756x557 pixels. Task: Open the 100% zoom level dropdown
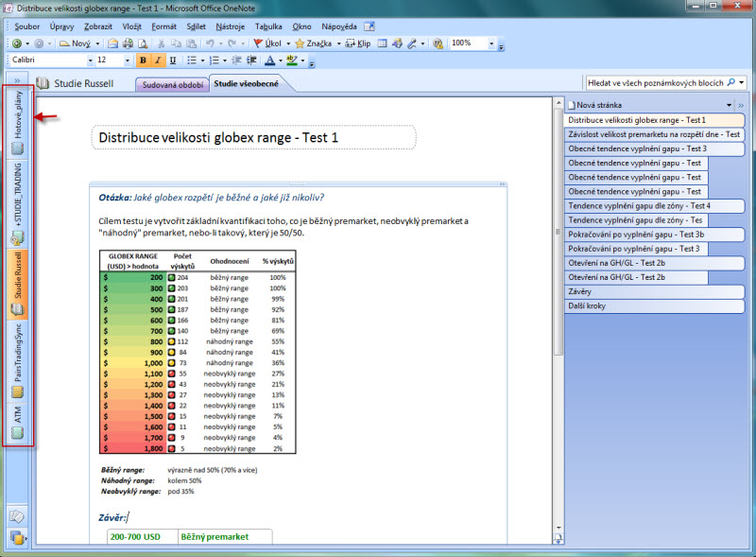click(490, 44)
